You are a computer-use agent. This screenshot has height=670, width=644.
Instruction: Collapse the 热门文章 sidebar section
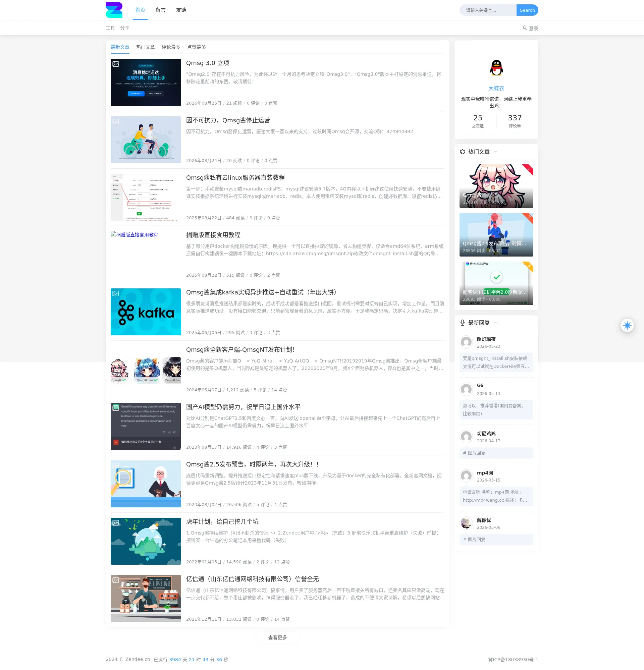(x=495, y=152)
